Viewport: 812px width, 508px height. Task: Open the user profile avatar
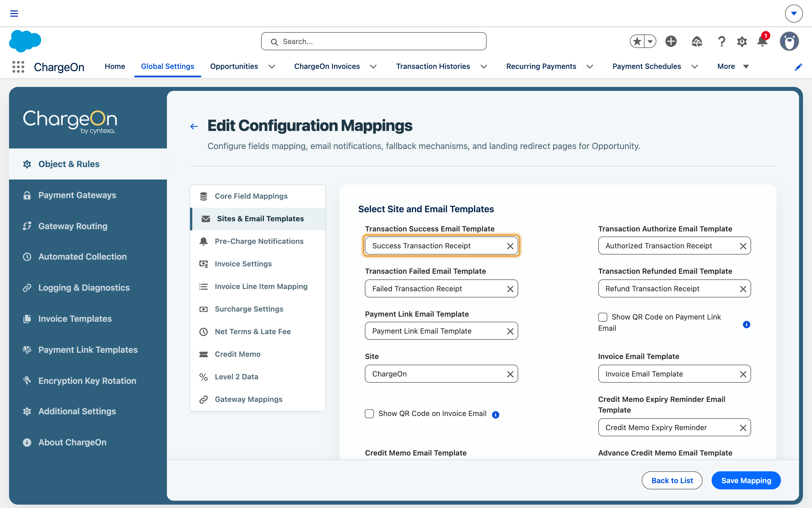[789, 41]
